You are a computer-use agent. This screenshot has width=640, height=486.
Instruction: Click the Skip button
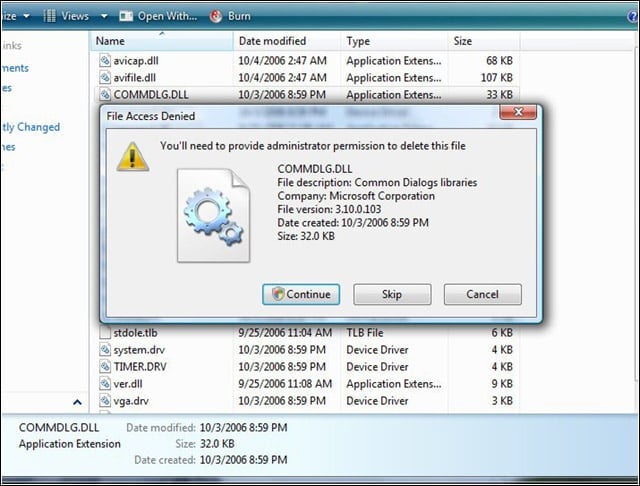pyautogui.click(x=392, y=294)
